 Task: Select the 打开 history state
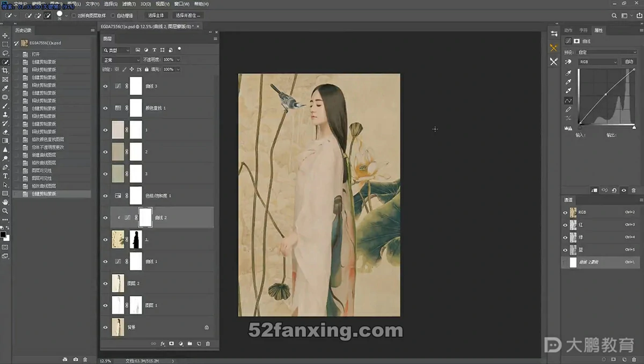(53, 54)
